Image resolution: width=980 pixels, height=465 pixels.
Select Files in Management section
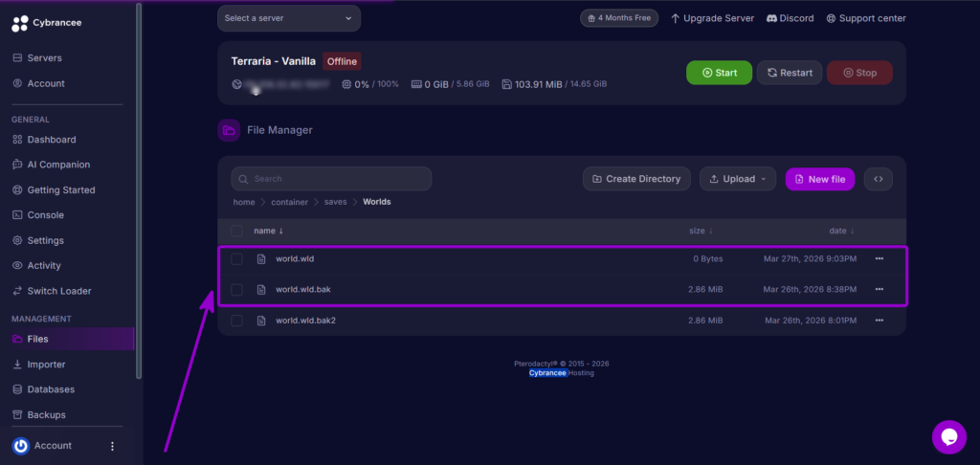point(67,339)
